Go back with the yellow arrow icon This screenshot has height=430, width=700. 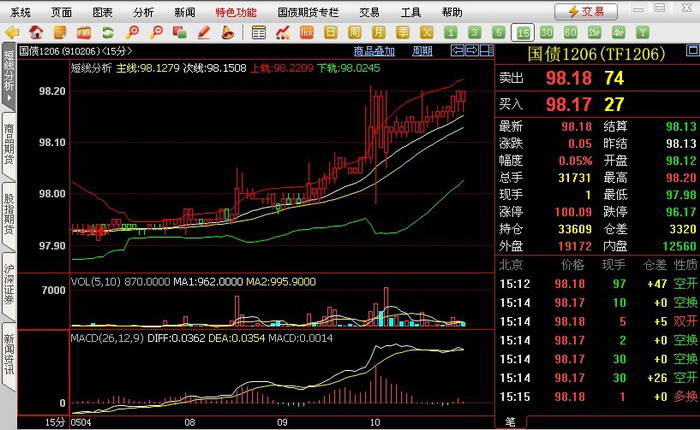12,33
